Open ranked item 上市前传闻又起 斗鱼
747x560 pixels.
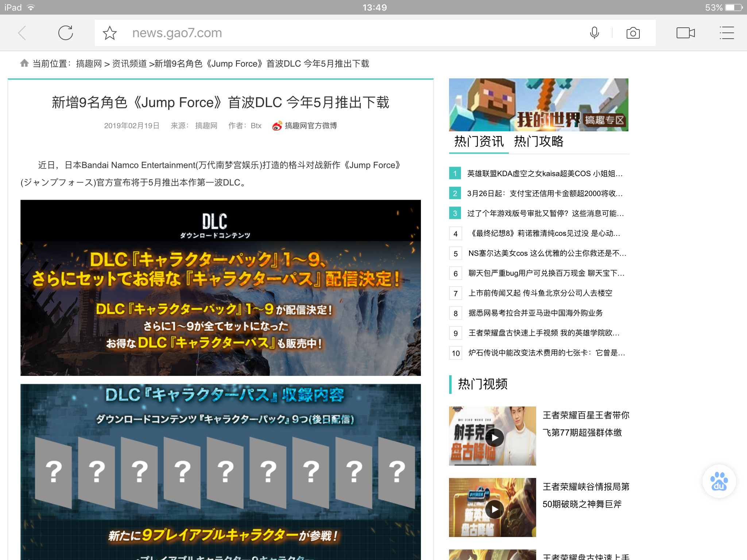[540, 293]
